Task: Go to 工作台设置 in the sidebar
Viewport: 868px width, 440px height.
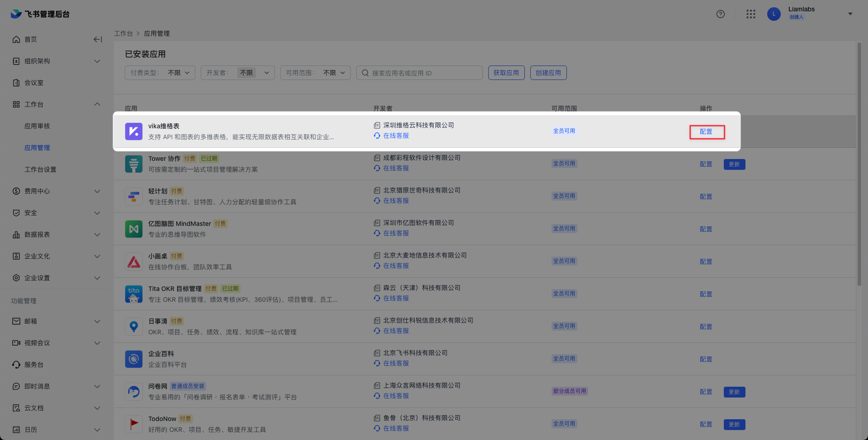Action: click(x=40, y=169)
